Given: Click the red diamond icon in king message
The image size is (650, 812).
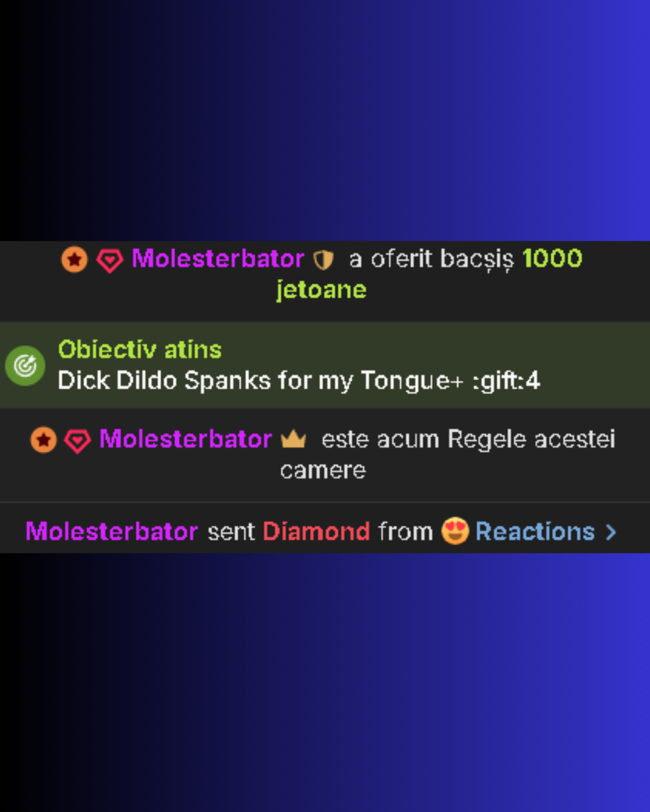Looking at the screenshot, I should [78, 441].
